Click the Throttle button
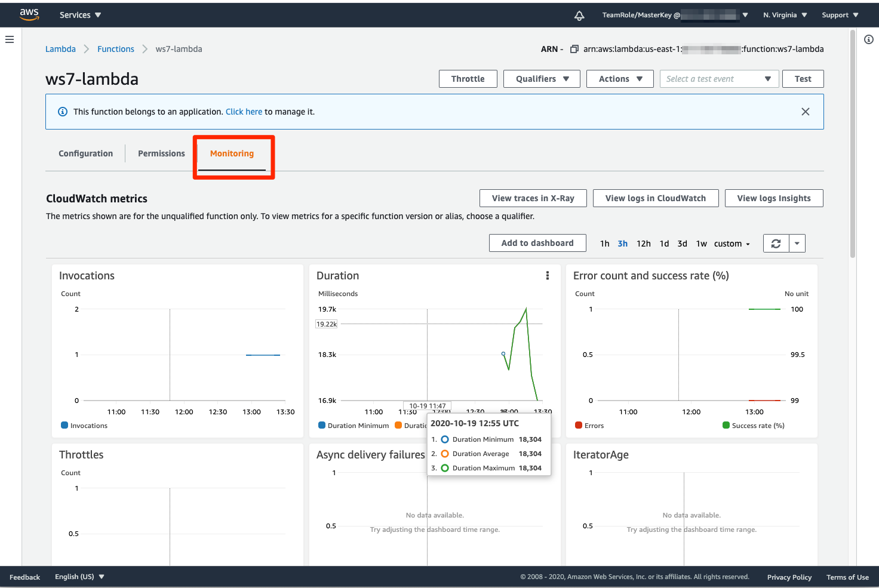Image resolution: width=879 pixels, height=588 pixels. click(468, 79)
